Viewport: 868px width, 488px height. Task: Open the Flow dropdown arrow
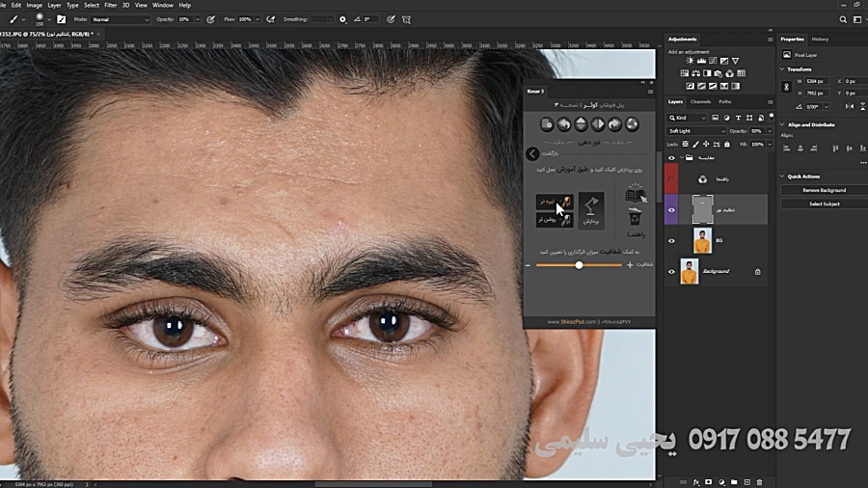tap(258, 19)
